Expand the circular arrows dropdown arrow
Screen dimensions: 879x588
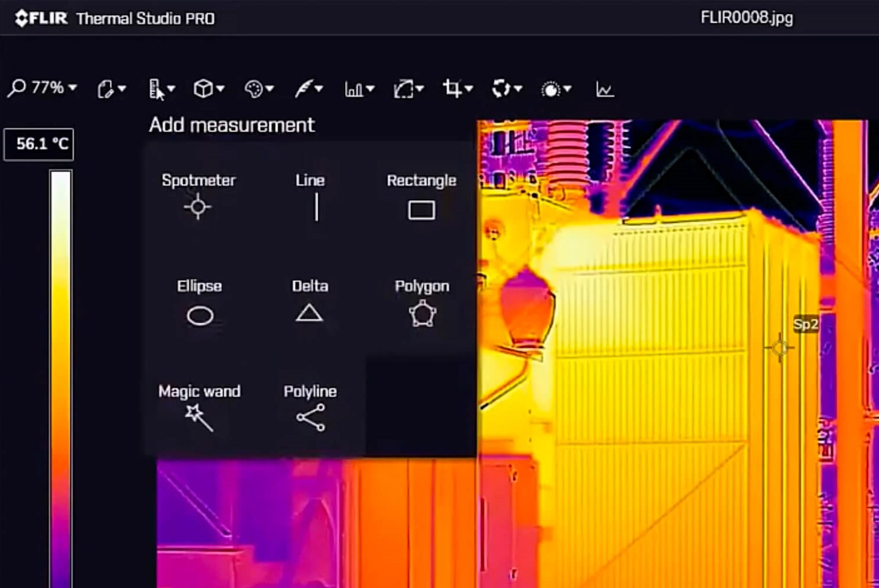(x=517, y=89)
